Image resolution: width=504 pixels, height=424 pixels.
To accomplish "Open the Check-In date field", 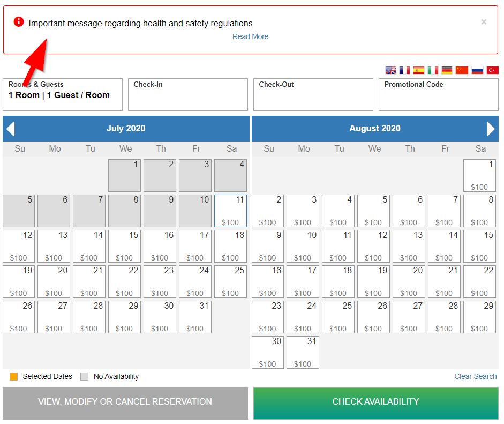I will [187, 94].
